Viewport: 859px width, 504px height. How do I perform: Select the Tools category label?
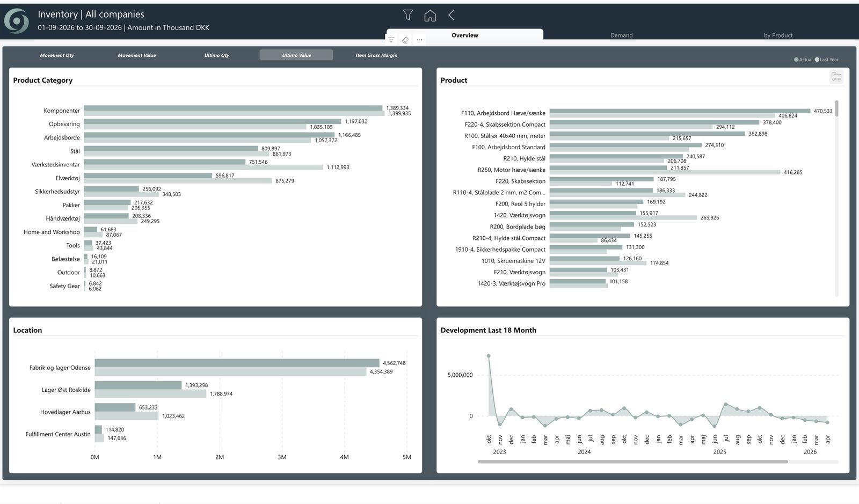click(73, 245)
